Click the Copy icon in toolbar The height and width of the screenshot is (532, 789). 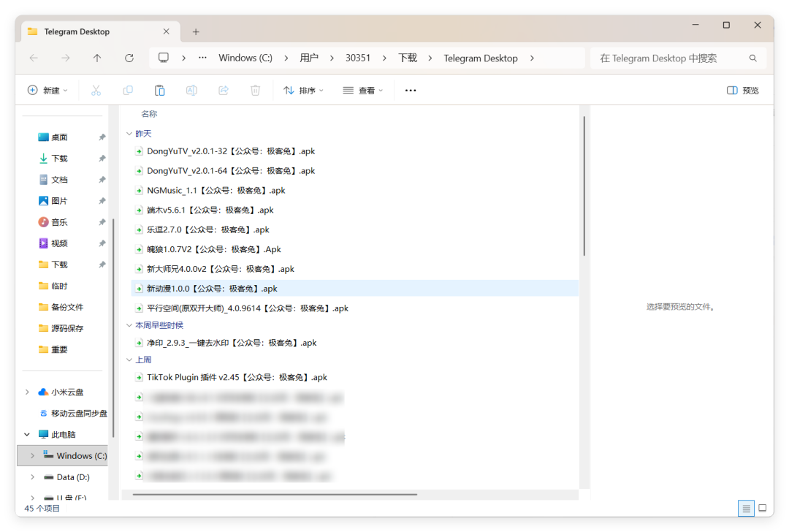[128, 91]
